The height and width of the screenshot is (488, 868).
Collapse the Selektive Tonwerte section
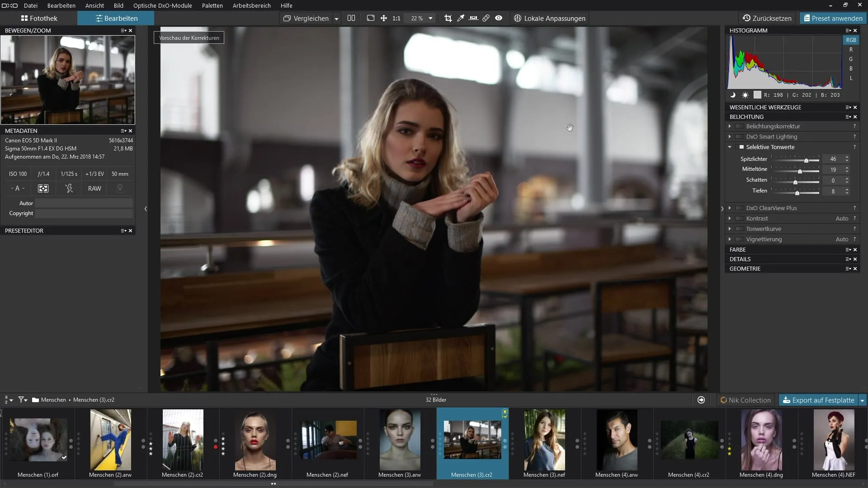tap(730, 147)
